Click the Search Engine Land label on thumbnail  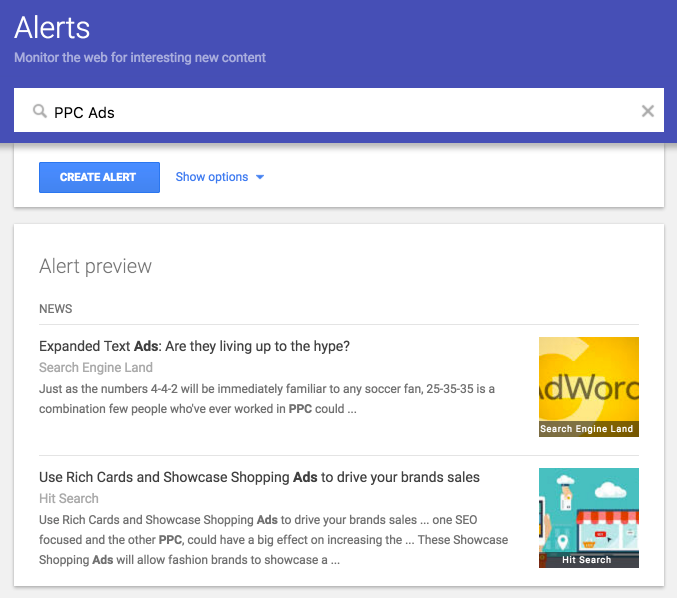click(x=586, y=429)
